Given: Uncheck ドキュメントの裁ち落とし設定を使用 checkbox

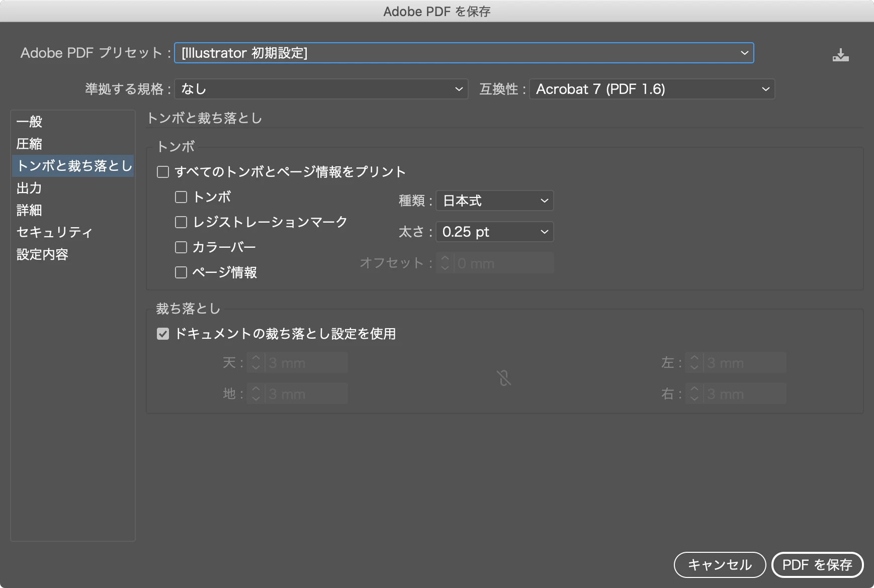Looking at the screenshot, I should point(163,334).
